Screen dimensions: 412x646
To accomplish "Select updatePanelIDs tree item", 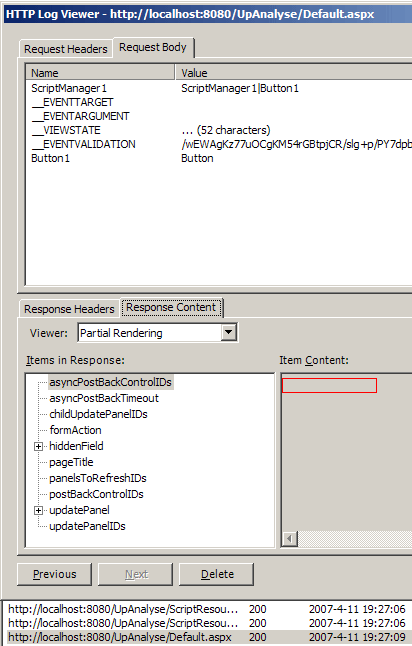I will coord(87,527).
